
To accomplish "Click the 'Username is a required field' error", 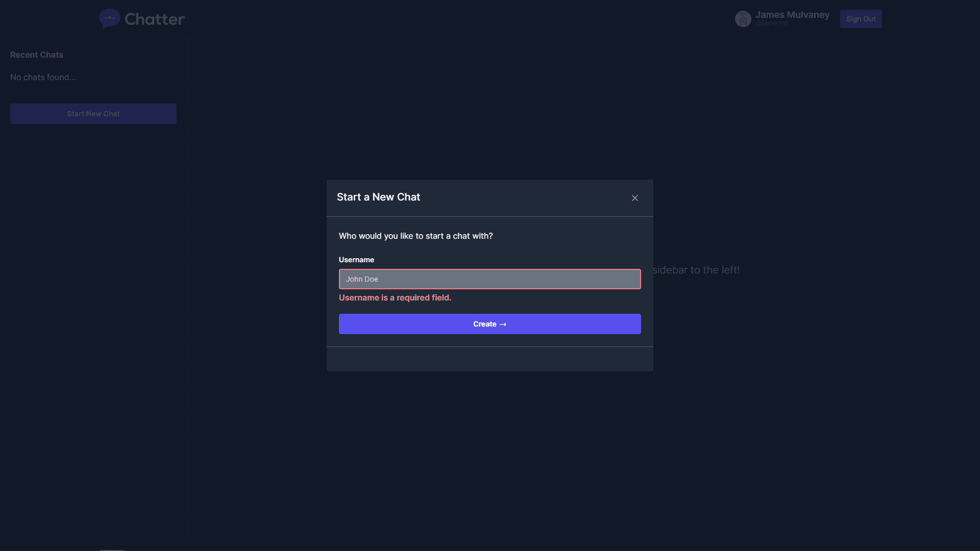I will pos(395,297).
